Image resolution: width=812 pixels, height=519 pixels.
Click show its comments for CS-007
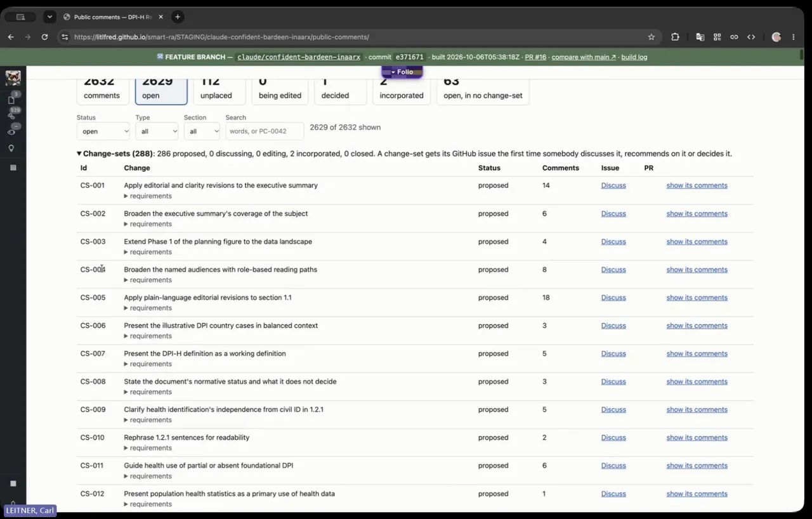(697, 353)
